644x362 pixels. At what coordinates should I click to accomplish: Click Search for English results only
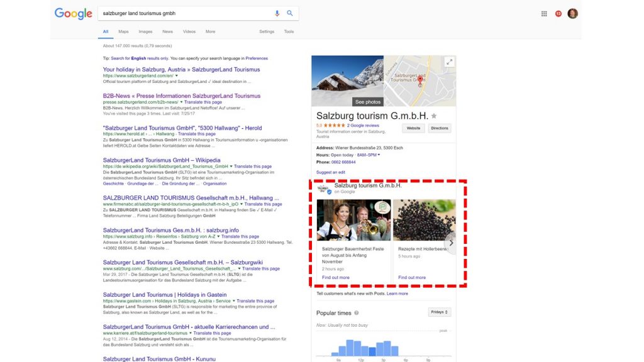point(140,58)
